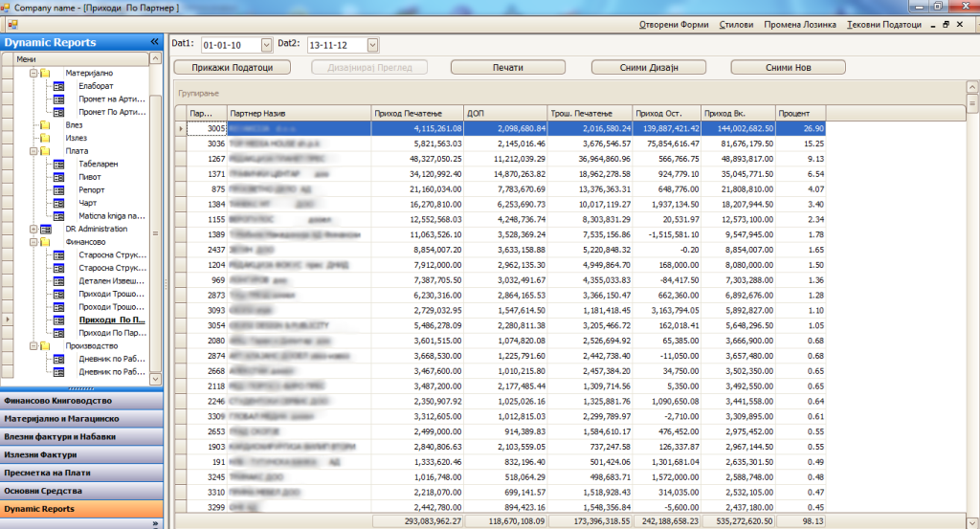Expand the DR Administration tree node
Screen dimensions: 980x529
point(33,230)
